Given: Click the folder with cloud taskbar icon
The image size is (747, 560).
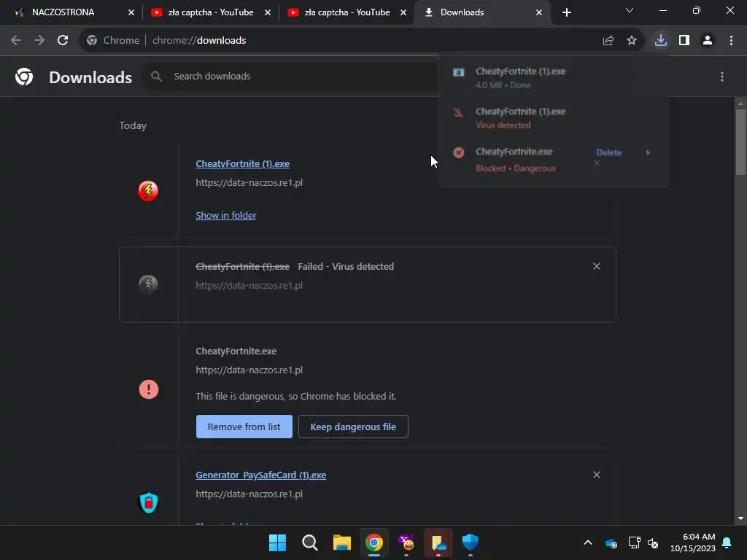Looking at the screenshot, I should (x=438, y=542).
